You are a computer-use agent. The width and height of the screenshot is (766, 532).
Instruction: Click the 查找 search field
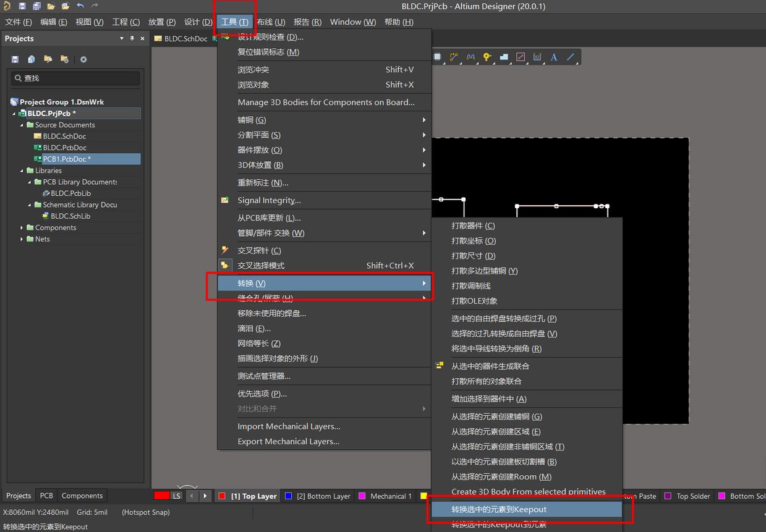coord(75,78)
